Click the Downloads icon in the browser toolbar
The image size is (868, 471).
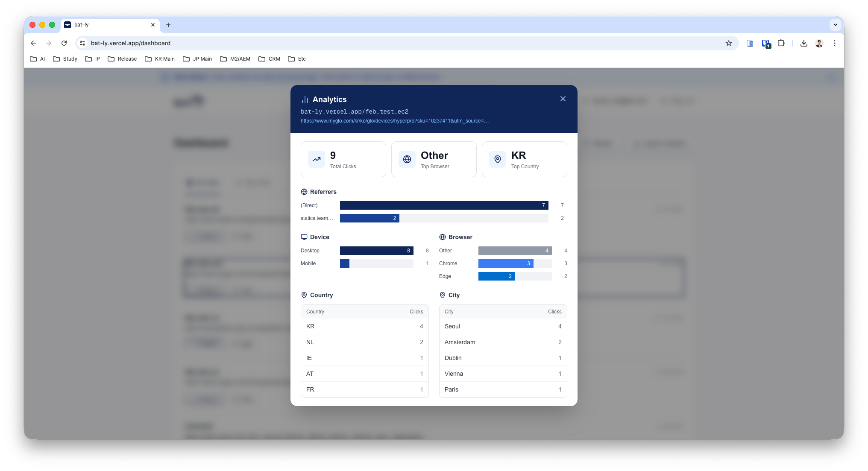tap(804, 43)
